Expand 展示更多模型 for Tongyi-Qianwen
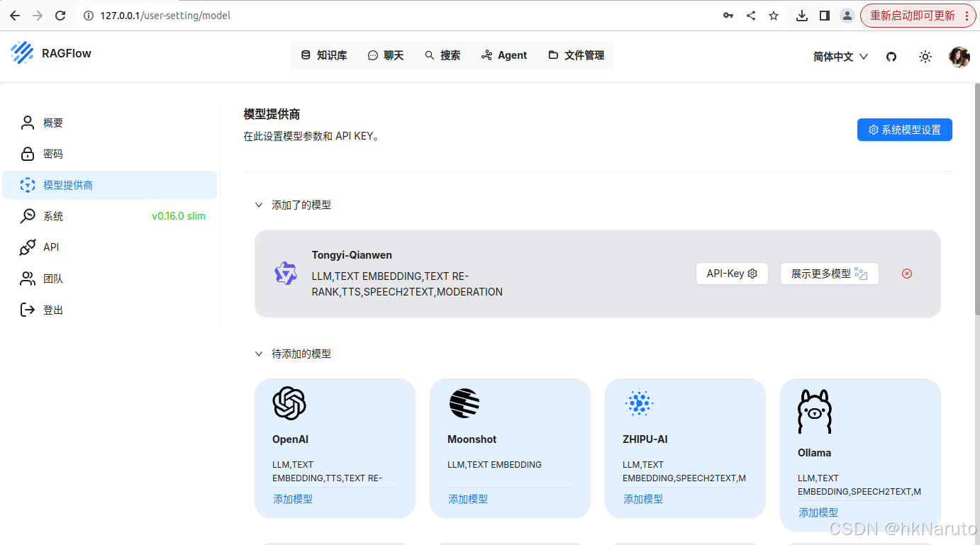Viewport: 980px width, 545px height. click(829, 274)
